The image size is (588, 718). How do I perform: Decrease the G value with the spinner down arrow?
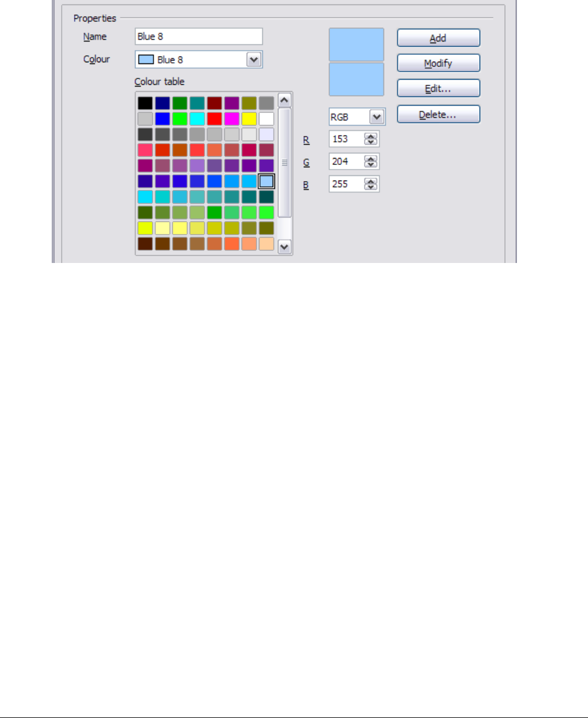click(371, 164)
